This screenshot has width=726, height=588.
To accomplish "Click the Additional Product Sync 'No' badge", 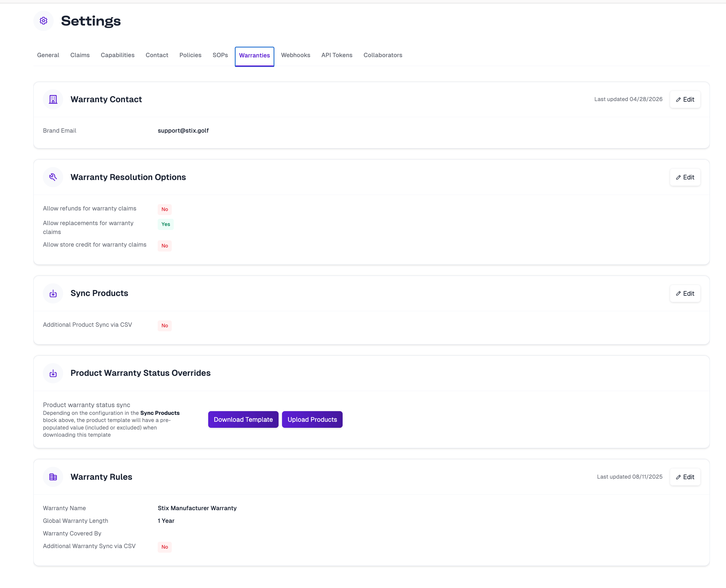I will [165, 326].
